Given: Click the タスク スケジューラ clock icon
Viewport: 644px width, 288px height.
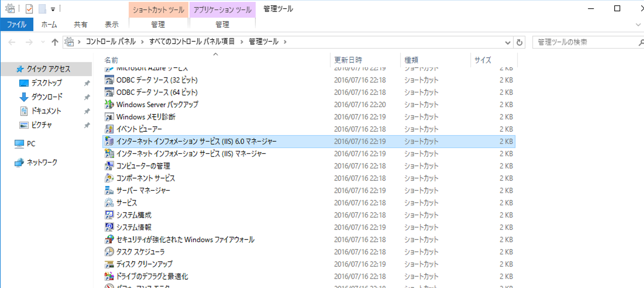Looking at the screenshot, I should tap(109, 252).
